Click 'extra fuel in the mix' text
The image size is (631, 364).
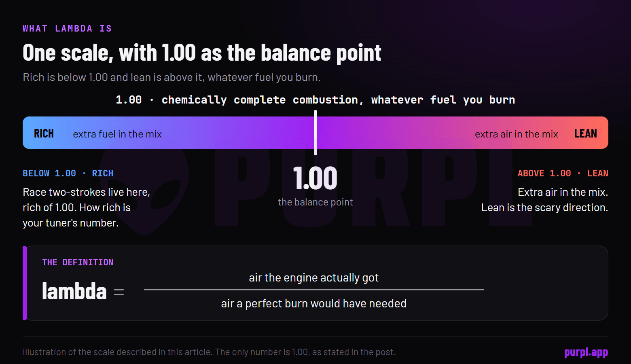[x=117, y=134]
